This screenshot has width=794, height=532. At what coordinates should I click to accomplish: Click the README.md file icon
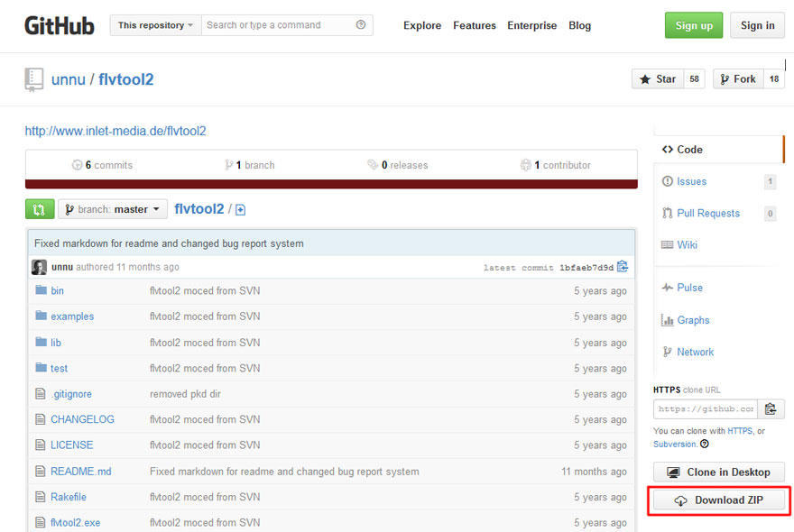[41, 472]
